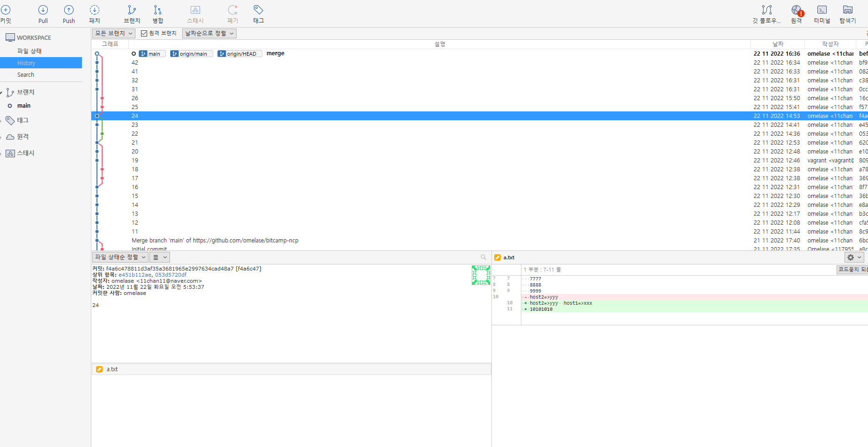Open the Terminal (터미널) toolbar icon
Image resolution: width=868 pixels, height=447 pixels.
click(822, 14)
